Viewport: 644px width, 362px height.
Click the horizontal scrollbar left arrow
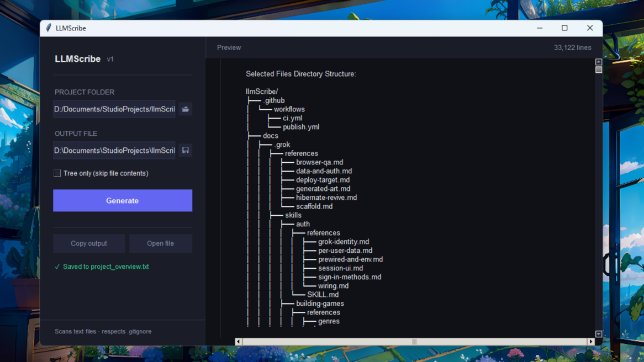pos(238,342)
